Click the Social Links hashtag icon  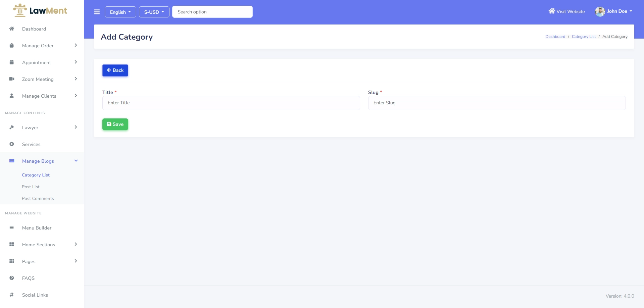tap(12, 295)
